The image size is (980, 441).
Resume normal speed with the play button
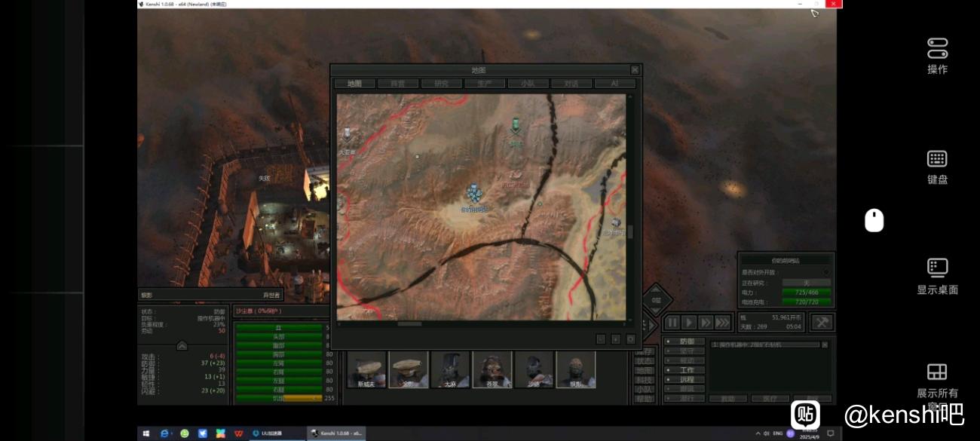pyautogui.click(x=689, y=323)
